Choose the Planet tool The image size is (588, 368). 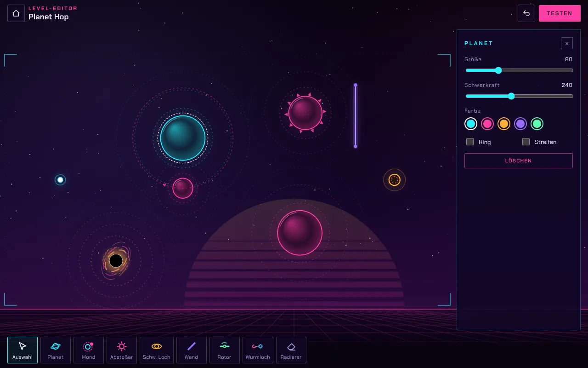point(56,350)
